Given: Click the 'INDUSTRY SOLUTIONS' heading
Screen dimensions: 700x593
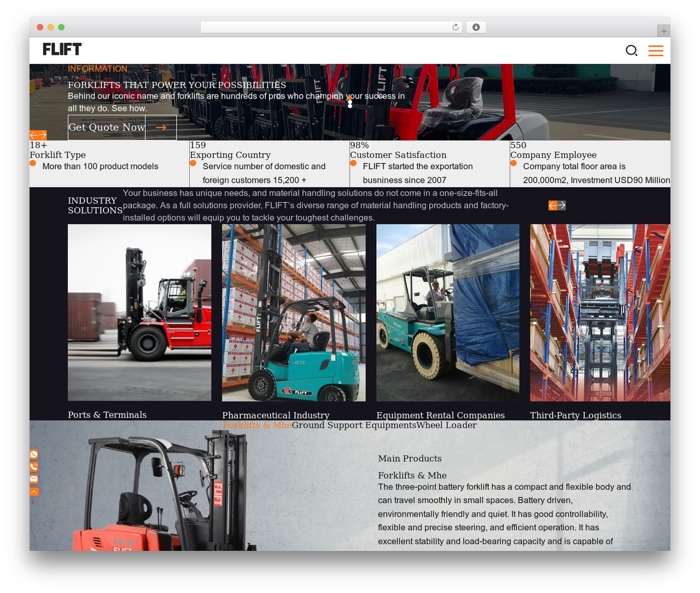Looking at the screenshot, I should [x=95, y=205].
